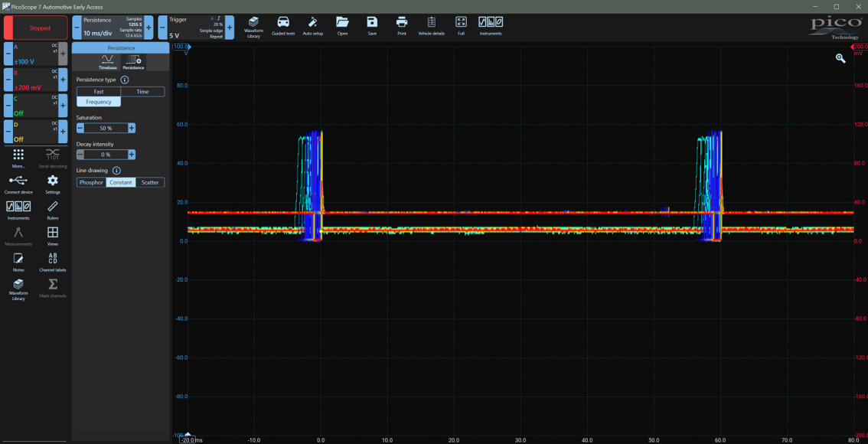Switch to the Timebase tab

pyautogui.click(x=108, y=62)
